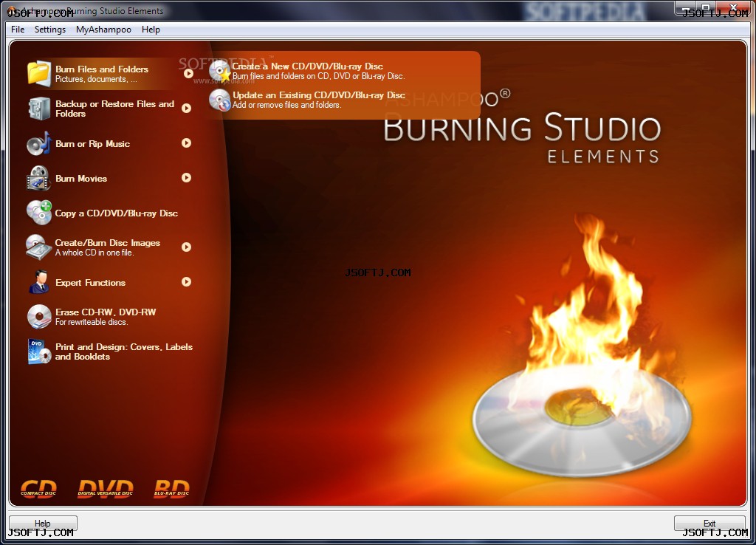
Task: Click the Exit button
Action: click(x=709, y=524)
